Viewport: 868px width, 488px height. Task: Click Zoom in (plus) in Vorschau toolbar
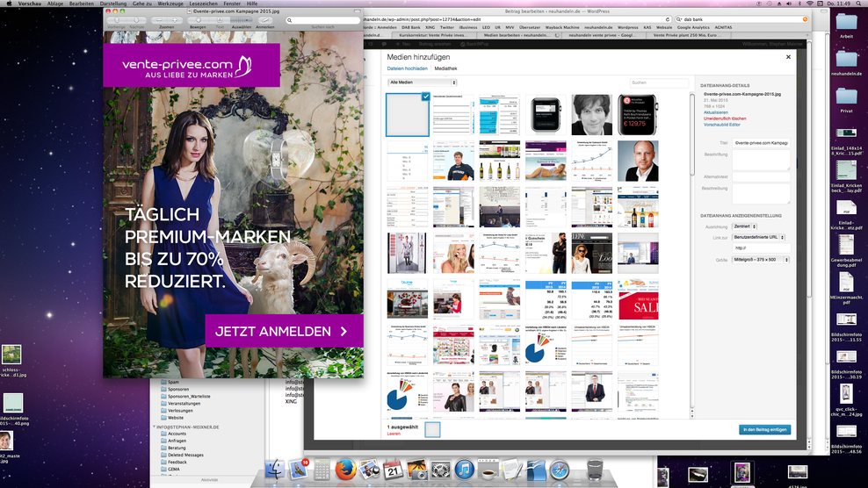point(174,20)
